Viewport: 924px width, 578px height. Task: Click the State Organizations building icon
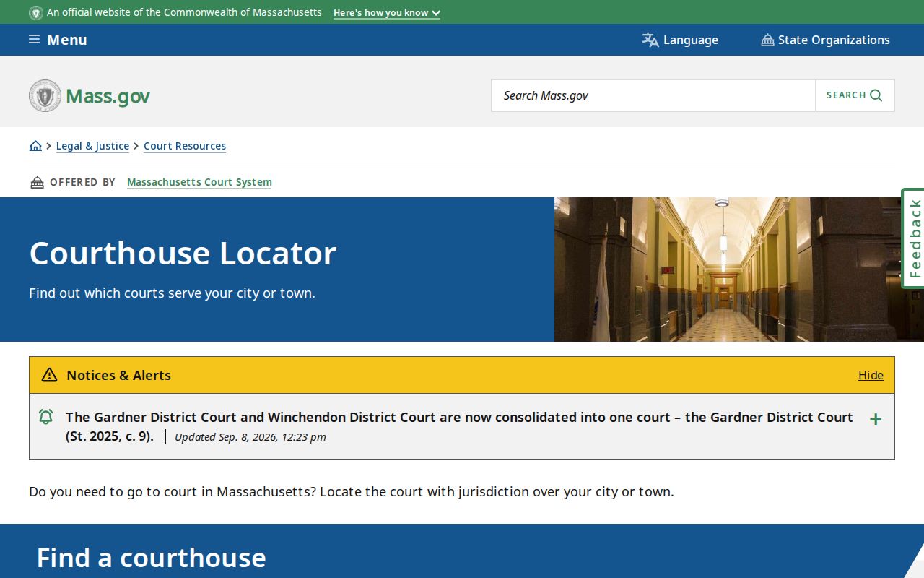point(767,40)
